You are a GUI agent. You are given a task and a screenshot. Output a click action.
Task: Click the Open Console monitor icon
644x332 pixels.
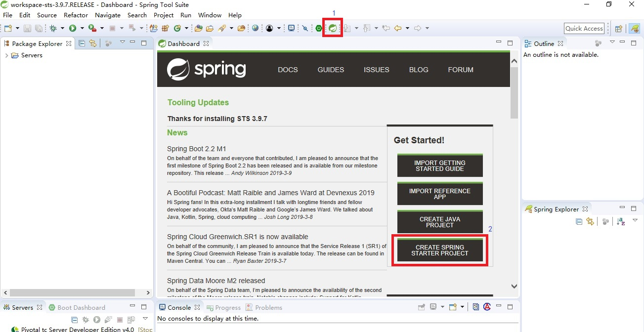pos(292,28)
